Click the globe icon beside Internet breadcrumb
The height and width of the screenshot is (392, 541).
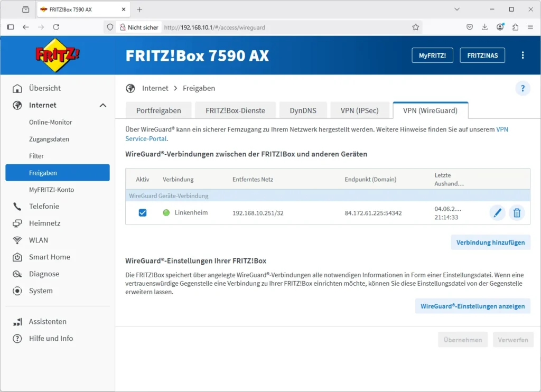[x=130, y=88]
